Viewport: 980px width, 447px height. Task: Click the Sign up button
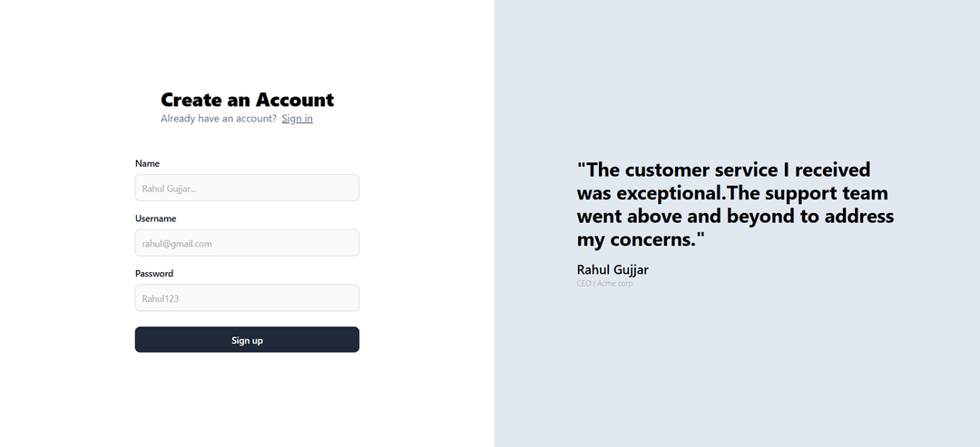247,340
